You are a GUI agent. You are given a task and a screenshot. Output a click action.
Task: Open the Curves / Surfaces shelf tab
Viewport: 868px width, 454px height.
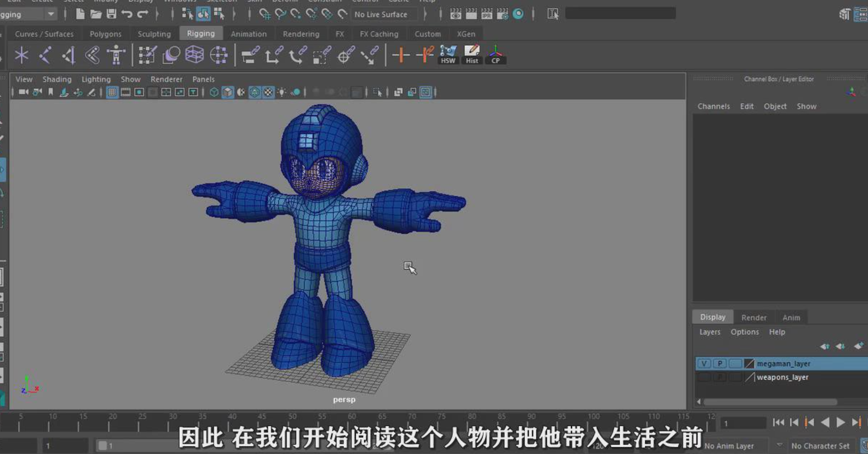44,34
